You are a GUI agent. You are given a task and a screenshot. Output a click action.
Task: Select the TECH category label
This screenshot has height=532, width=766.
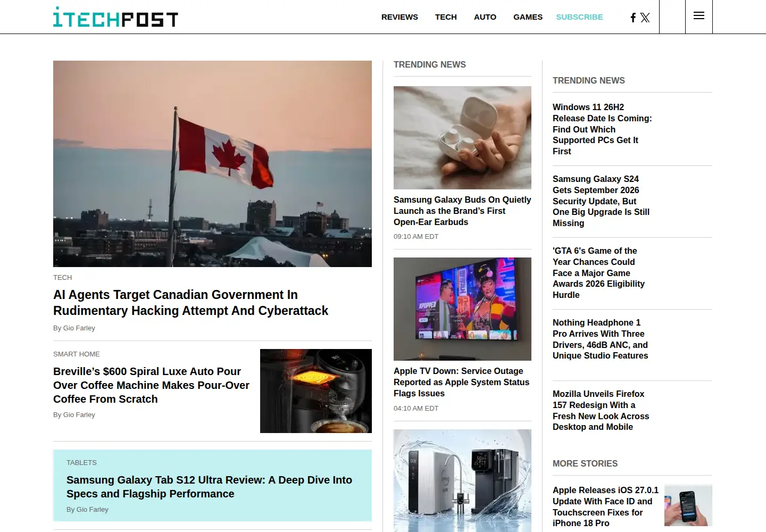coord(62,277)
